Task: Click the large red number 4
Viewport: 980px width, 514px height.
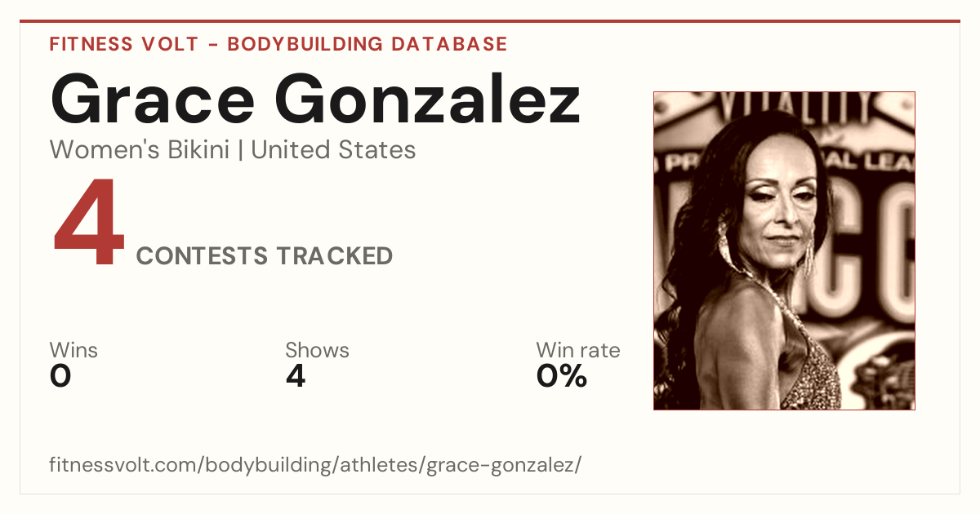Action: point(89,224)
